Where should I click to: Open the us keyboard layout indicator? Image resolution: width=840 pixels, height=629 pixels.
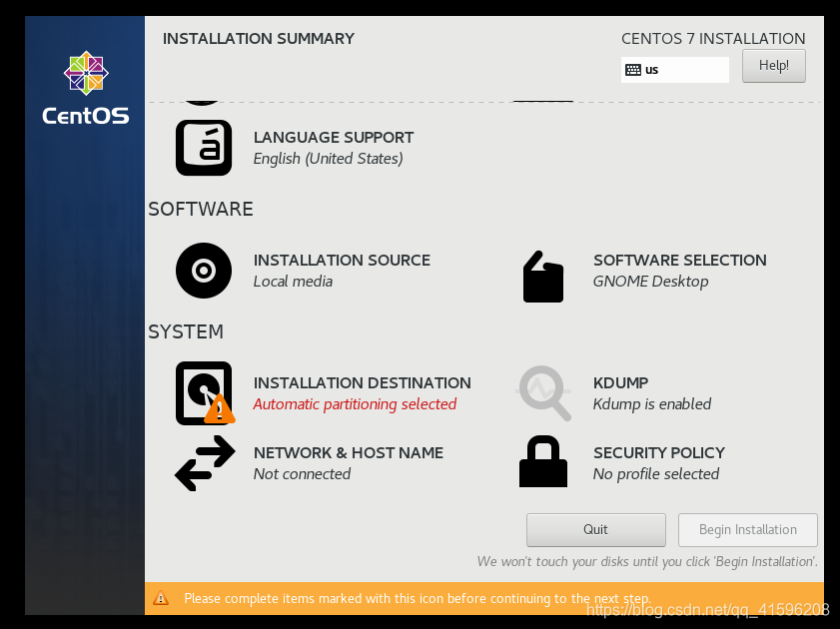(675, 70)
